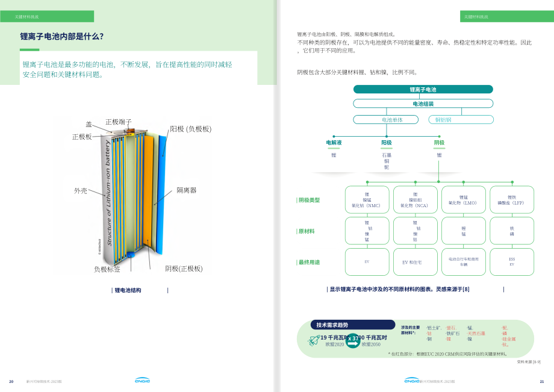554x392 pixels.
Task: Click the sentence 阴极包含大部分关键材料锂、钴和镍
Action: tap(358, 72)
